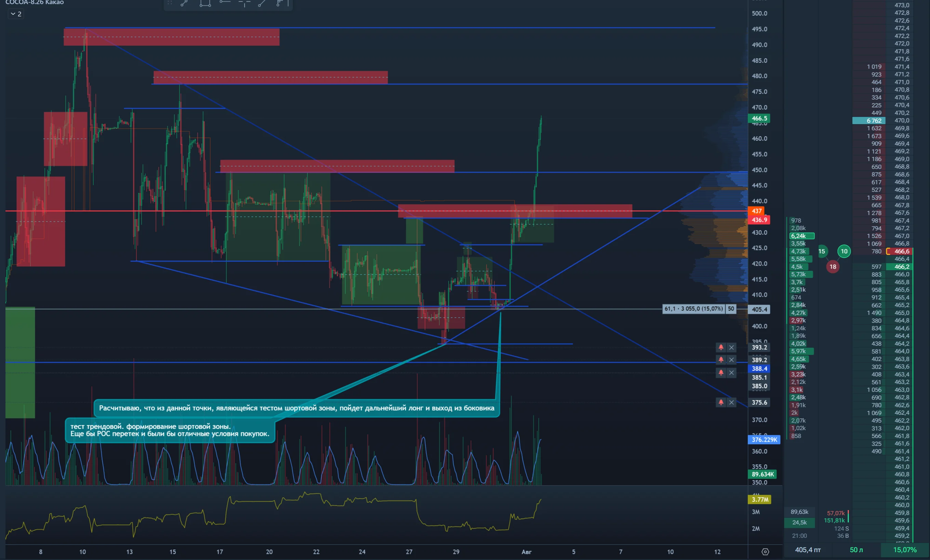The image size is (930, 560).
Task: Click the 3.77M open interest label
Action: 759,499
